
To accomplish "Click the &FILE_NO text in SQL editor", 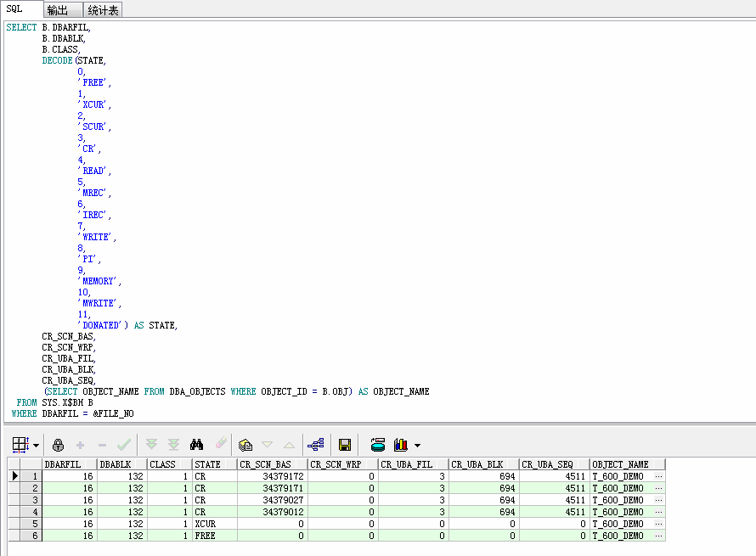I will [x=113, y=414].
